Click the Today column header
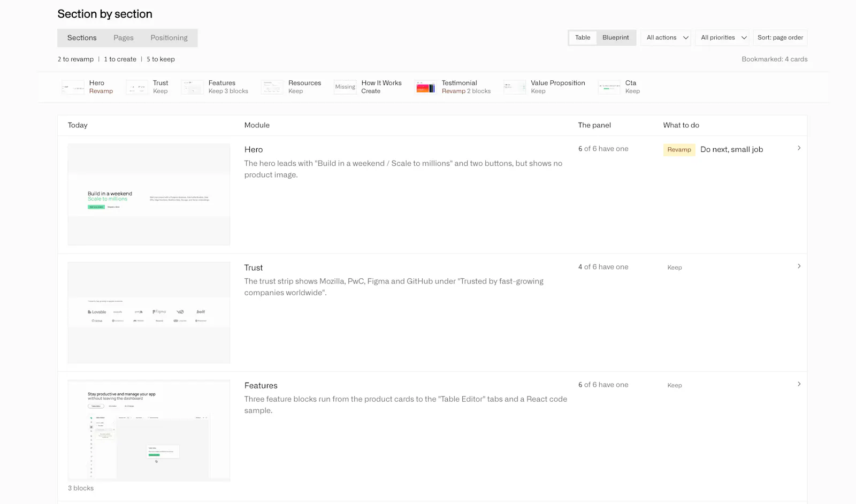Image resolution: width=856 pixels, height=504 pixels. [x=78, y=125]
